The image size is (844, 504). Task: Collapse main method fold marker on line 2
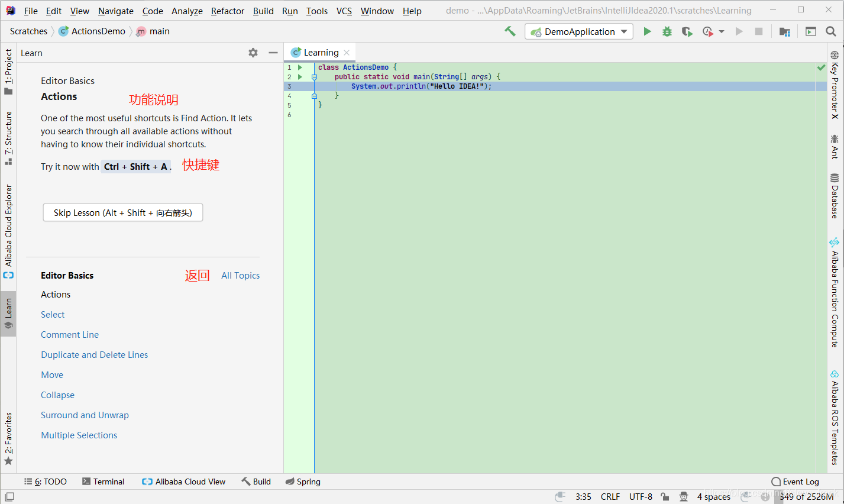click(x=314, y=77)
